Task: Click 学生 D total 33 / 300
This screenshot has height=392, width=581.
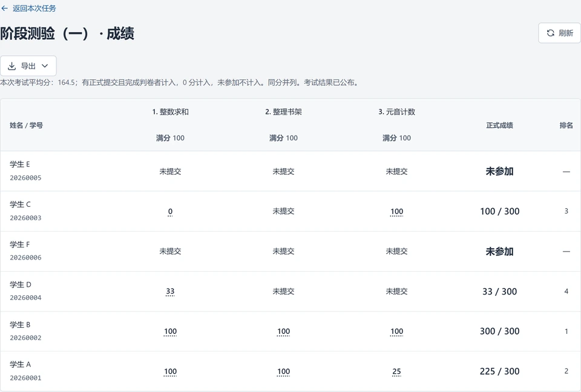Action: click(x=499, y=291)
